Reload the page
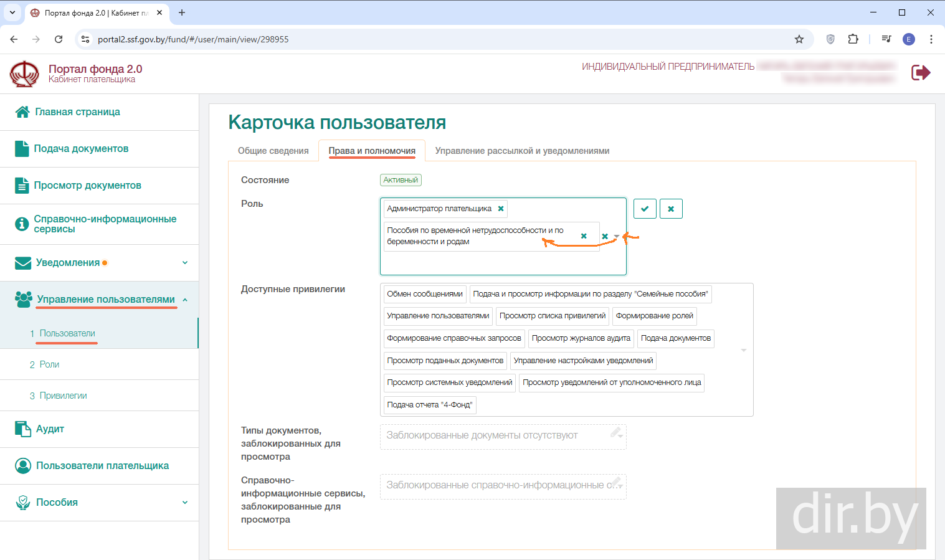945x560 pixels. [x=59, y=39]
